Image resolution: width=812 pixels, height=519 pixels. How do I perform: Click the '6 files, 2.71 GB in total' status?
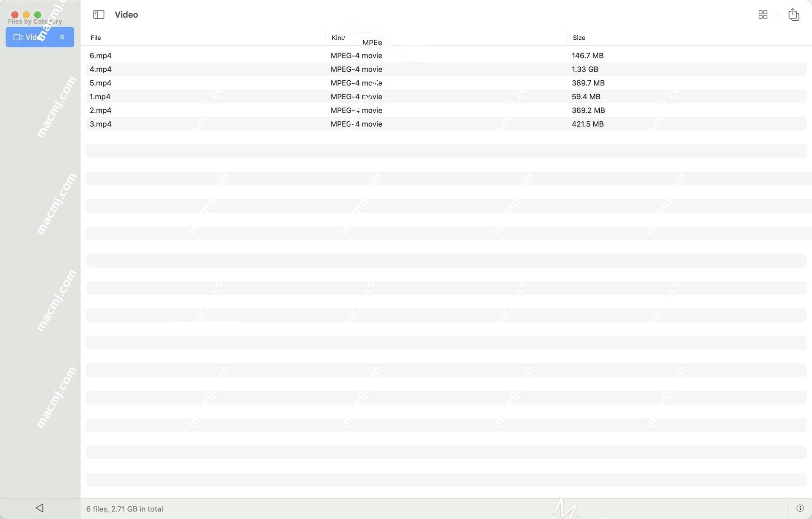124,509
